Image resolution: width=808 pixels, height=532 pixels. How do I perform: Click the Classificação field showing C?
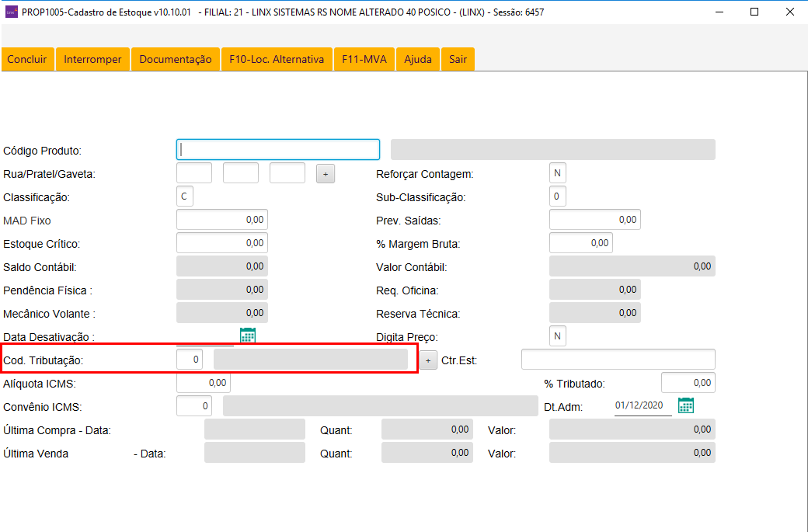[184, 196]
